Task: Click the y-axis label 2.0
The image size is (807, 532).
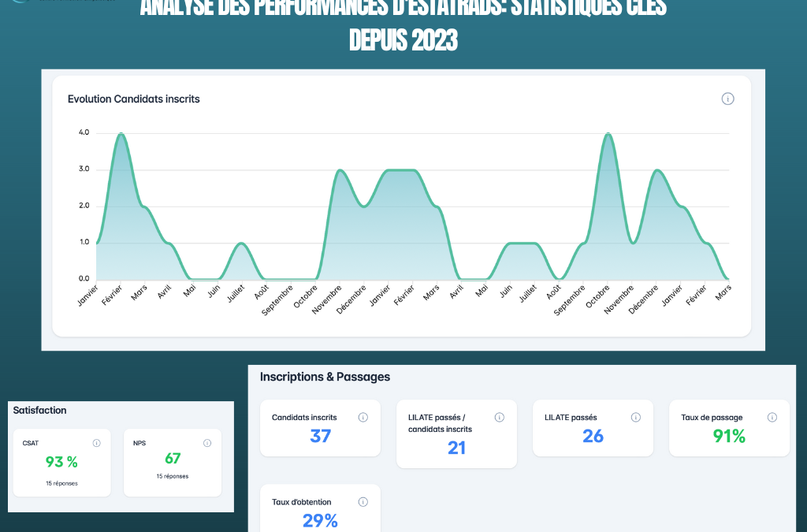Action: [84, 205]
